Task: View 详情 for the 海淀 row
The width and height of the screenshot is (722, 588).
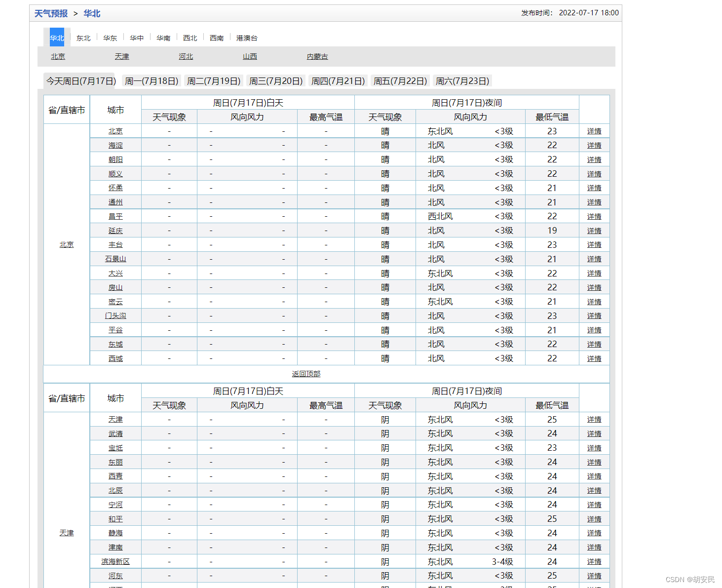Action: click(x=594, y=146)
